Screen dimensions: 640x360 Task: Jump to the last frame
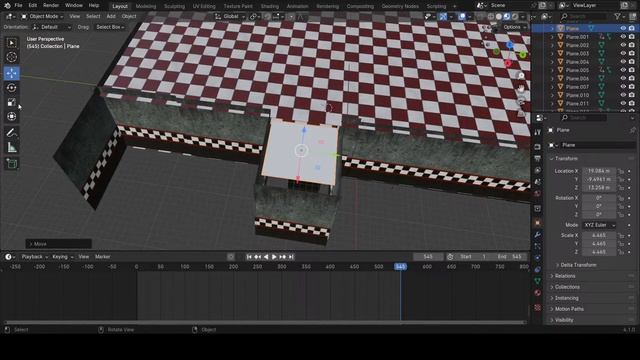[x=291, y=257]
